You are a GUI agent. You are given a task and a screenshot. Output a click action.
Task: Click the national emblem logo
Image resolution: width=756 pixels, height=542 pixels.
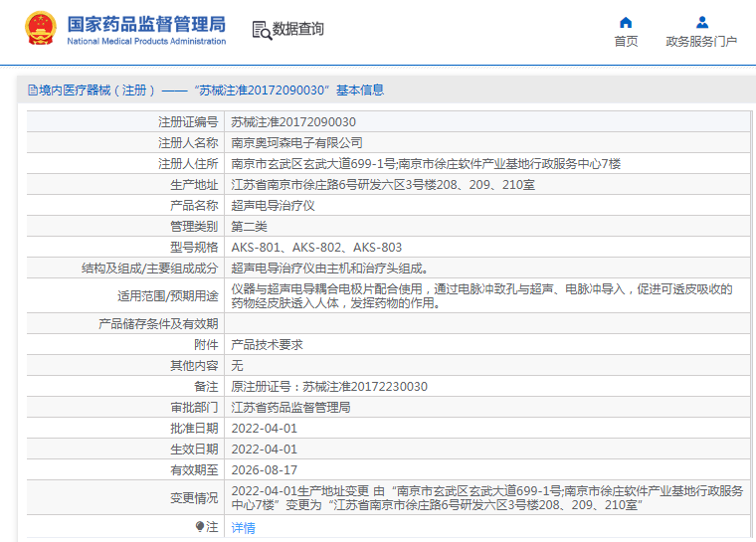(x=41, y=29)
